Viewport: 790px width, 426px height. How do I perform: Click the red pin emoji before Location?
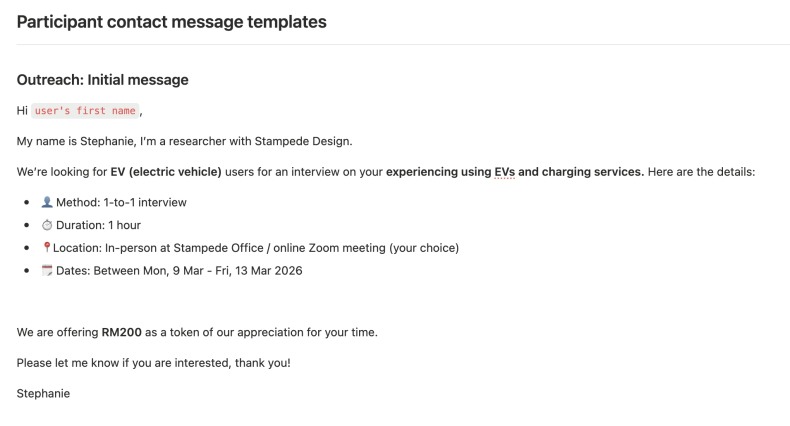click(46, 248)
